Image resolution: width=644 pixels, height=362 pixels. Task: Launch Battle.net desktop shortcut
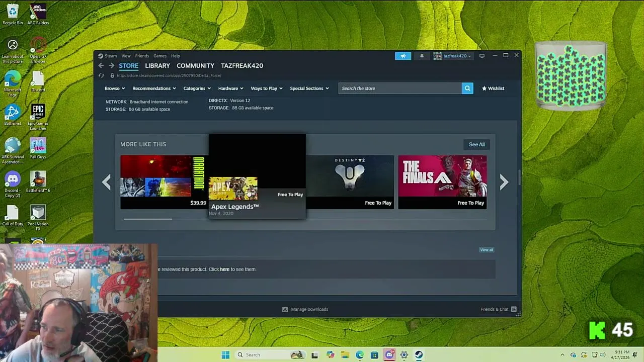13,115
